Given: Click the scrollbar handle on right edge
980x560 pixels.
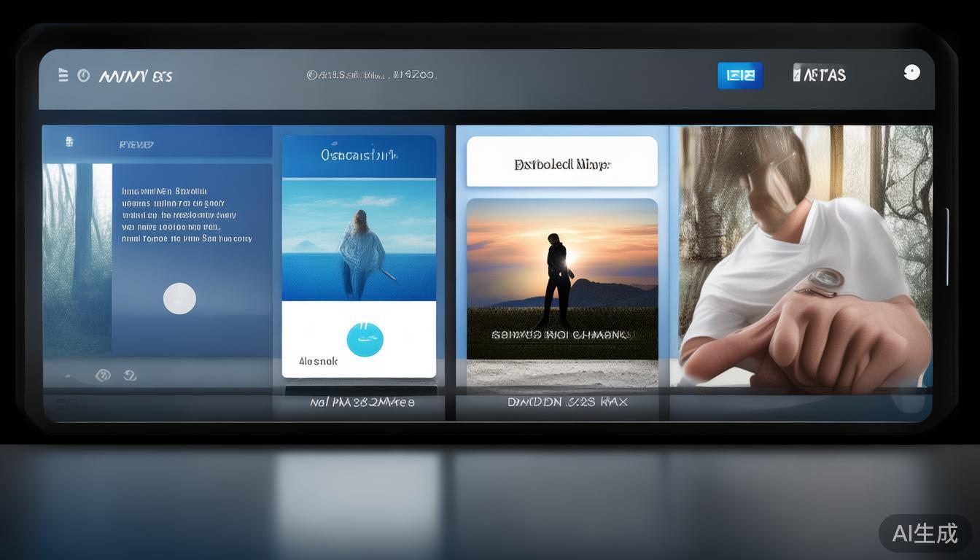Looking at the screenshot, I should click(947, 246).
